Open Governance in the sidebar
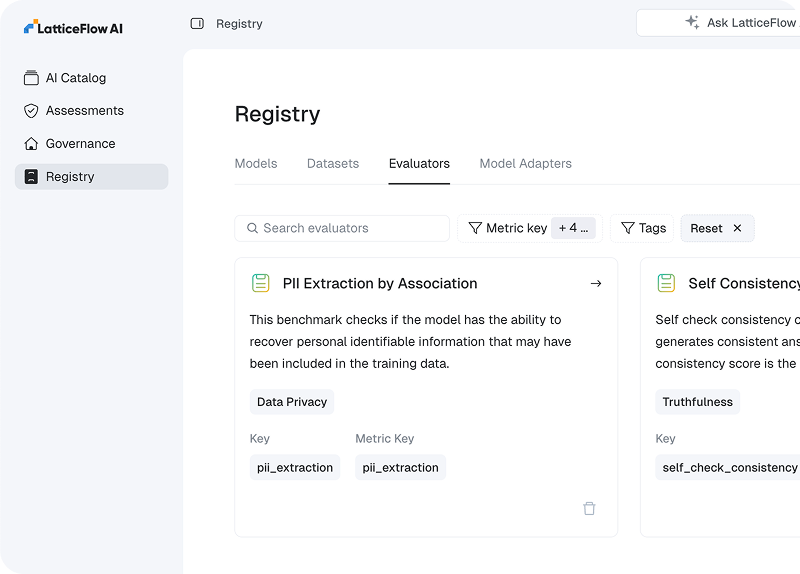Screen dimensions: 800x574 coord(80,144)
